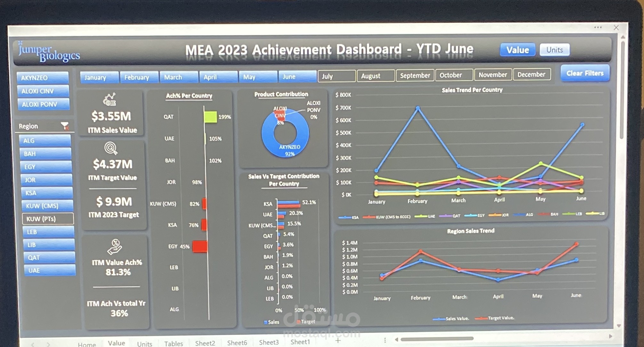Screen dimensions: 644x347
Task: Click the scroll-right arrow at bottom
Action: (x=610, y=336)
